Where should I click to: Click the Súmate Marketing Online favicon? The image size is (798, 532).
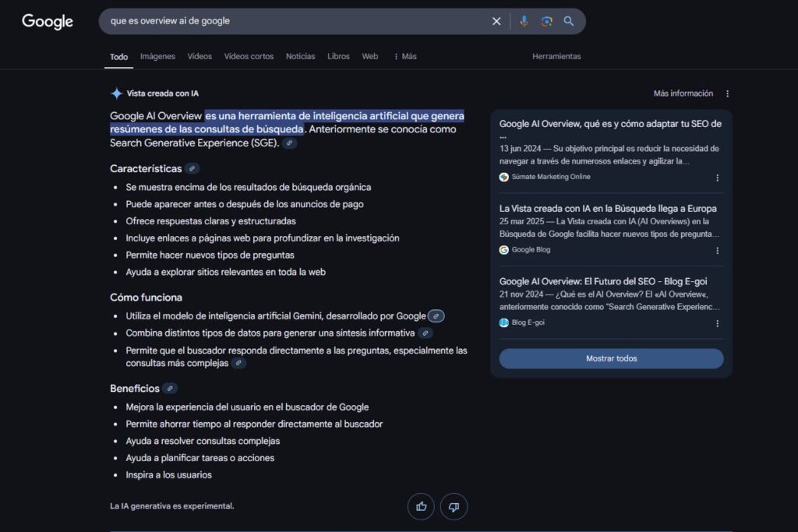[x=504, y=177]
